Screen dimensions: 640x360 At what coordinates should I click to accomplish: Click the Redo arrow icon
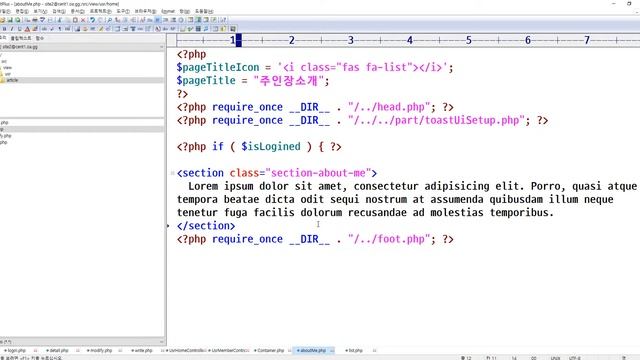(x=100, y=20)
